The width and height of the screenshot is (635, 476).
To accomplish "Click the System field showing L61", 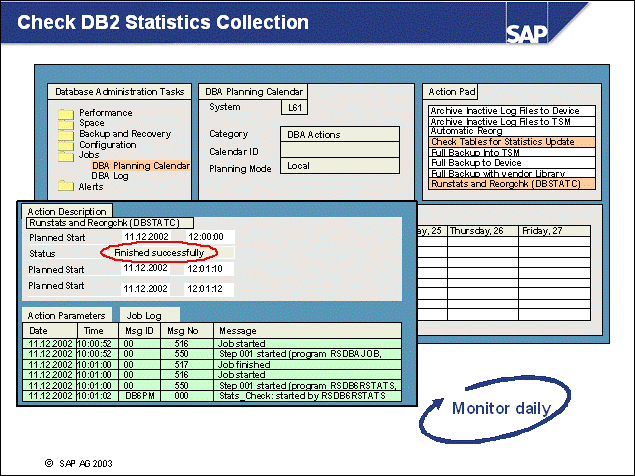I will [297, 107].
